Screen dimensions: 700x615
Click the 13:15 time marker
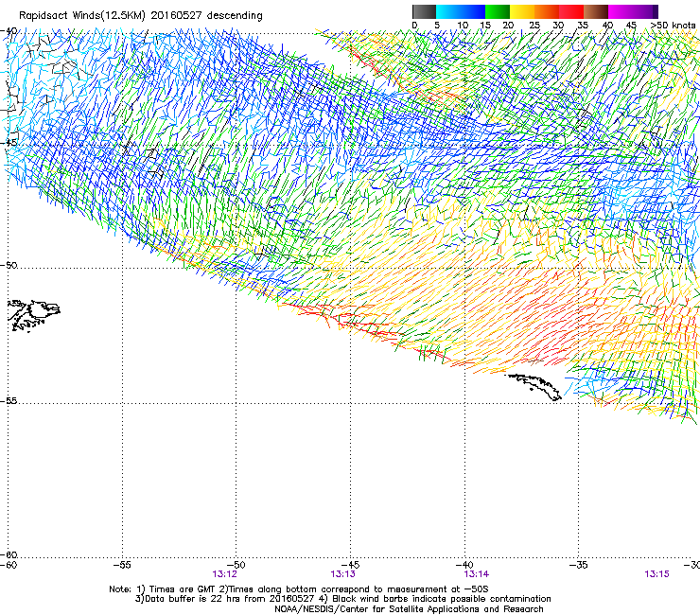(x=656, y=574)
